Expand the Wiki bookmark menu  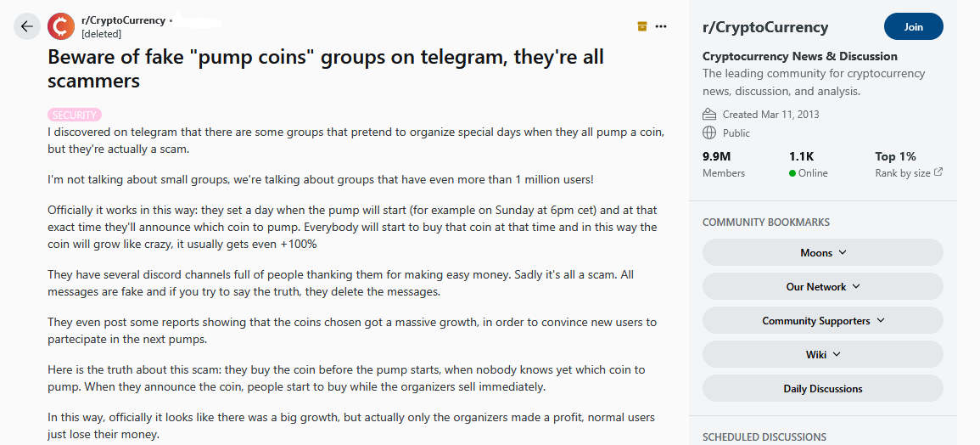pos(822,355)
